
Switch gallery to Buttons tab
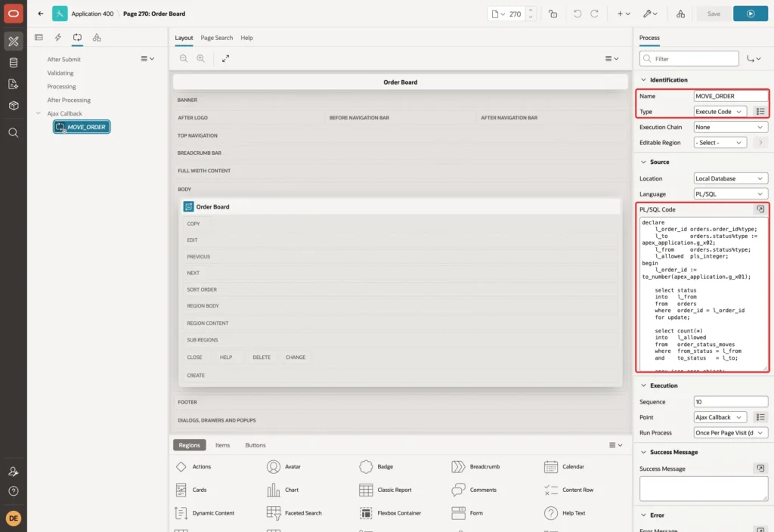point(255,445)
